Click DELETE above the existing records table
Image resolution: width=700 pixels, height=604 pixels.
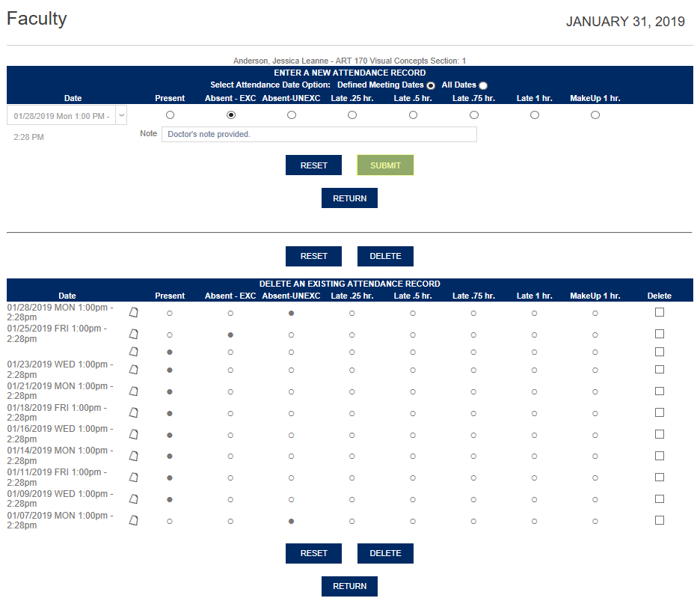(x=385, y=256)
